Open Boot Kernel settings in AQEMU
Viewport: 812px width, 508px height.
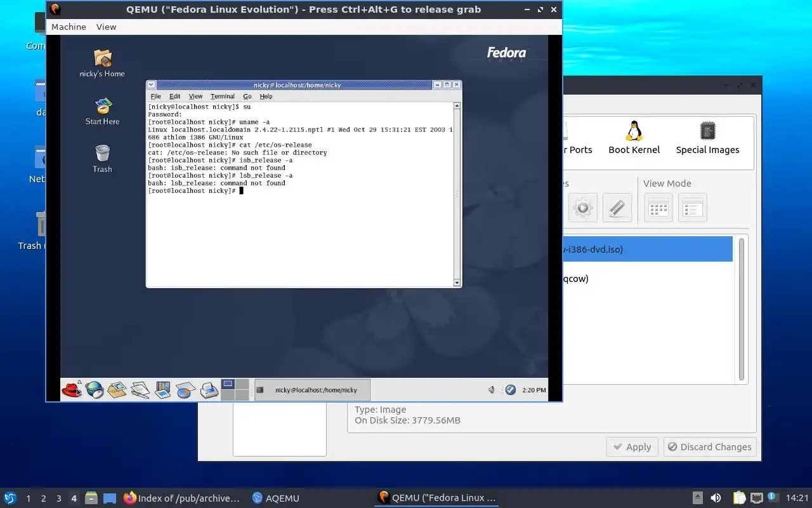click(634, 138)
